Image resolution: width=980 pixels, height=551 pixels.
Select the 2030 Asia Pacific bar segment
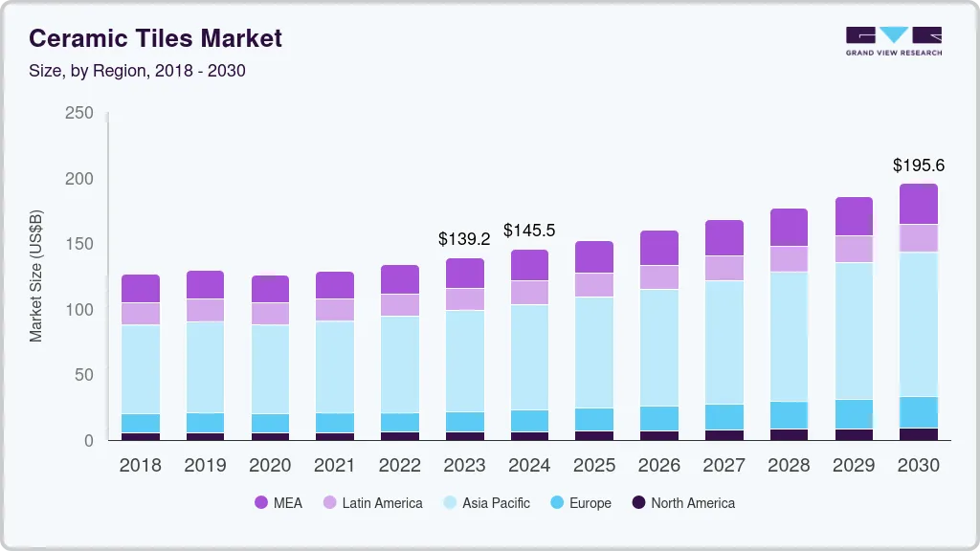coord(918,323)
